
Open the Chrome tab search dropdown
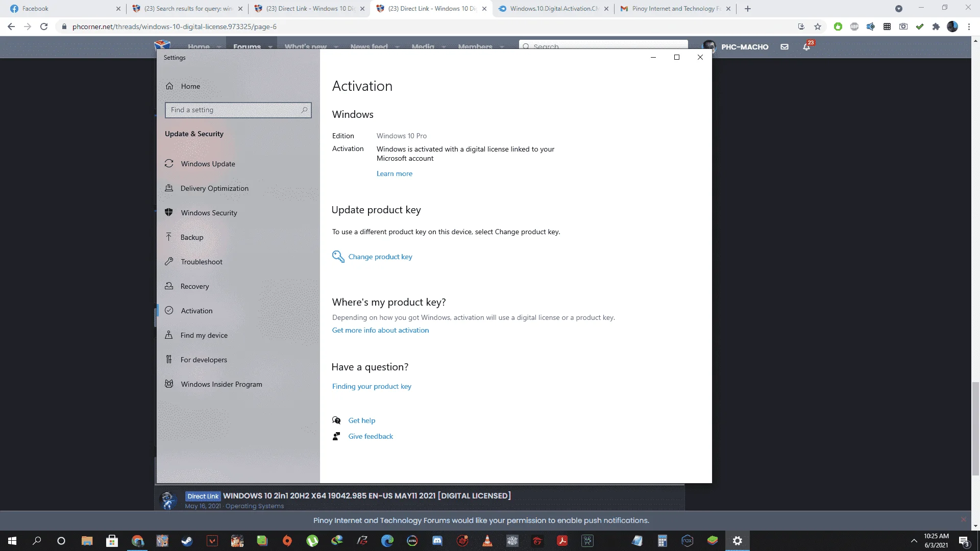coord(899,9)
